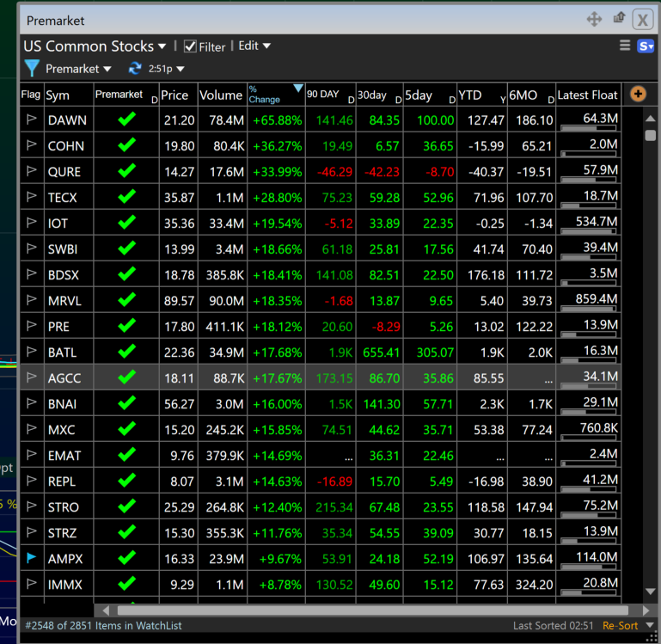661x644 pixels.
Task: Click the premarket checkmark in EMAT row
Action: tap(126, 455)
